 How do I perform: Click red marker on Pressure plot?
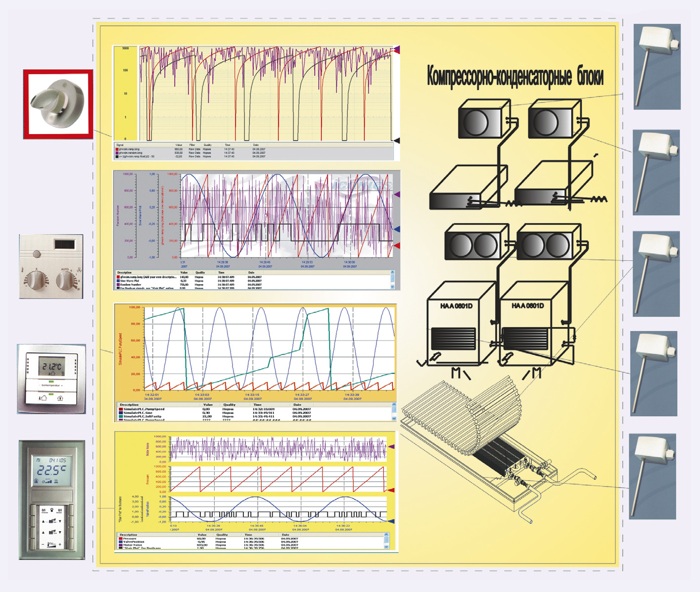coord(391,490)
